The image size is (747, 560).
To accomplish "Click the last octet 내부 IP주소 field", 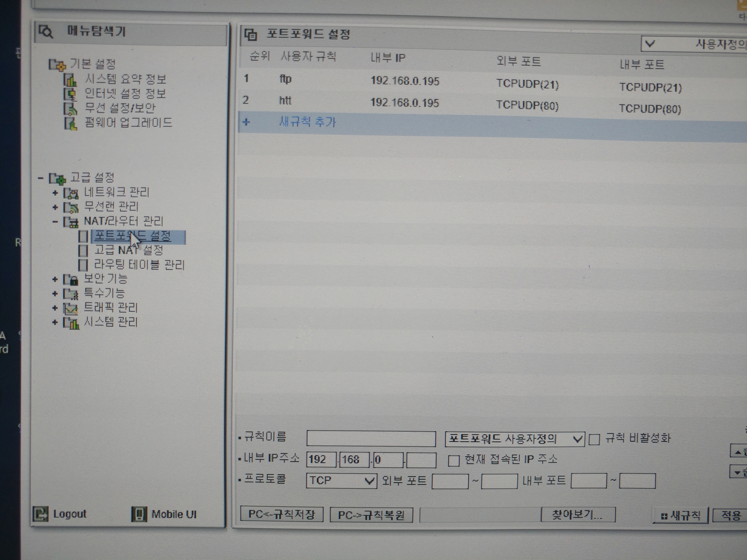I will click(x=421, y=460).
